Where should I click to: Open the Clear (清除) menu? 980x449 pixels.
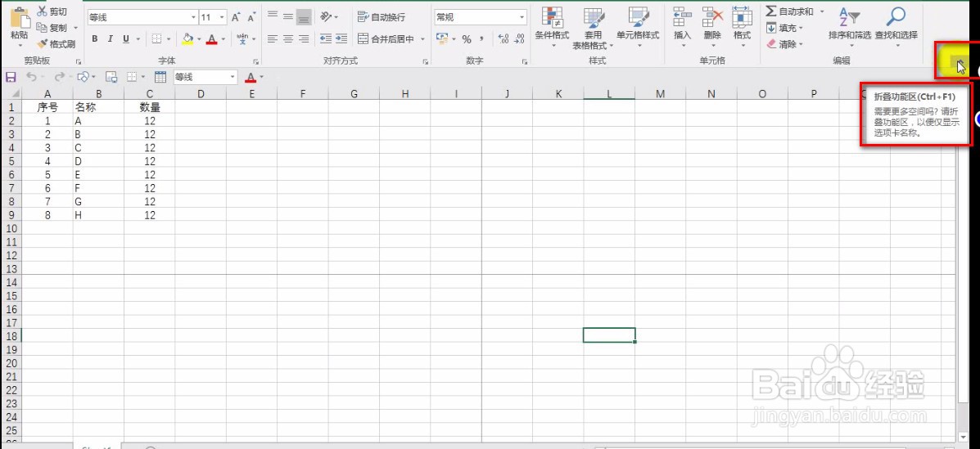784,44
